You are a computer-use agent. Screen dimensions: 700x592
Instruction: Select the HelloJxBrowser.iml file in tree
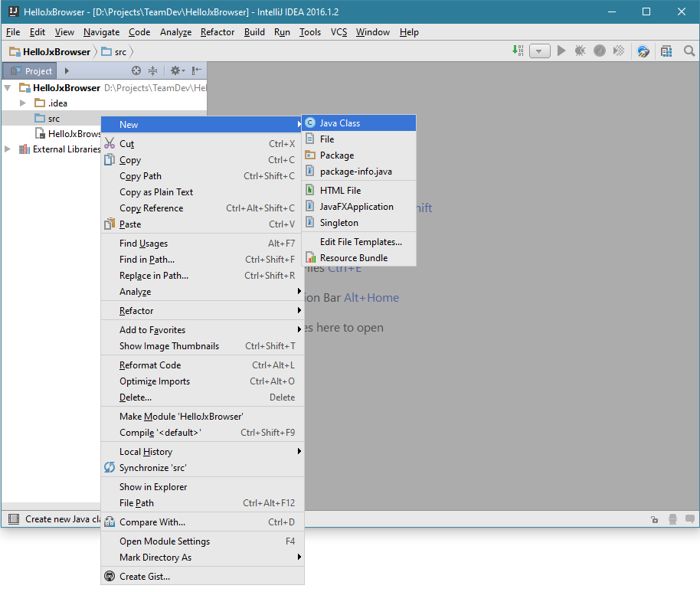(x=68, y=133)
